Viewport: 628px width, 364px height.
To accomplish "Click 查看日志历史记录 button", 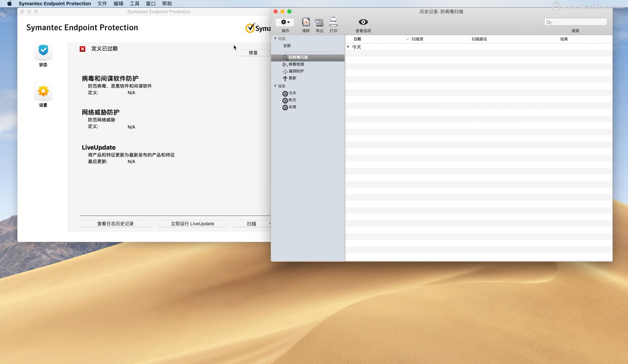I will click(115, 224).
